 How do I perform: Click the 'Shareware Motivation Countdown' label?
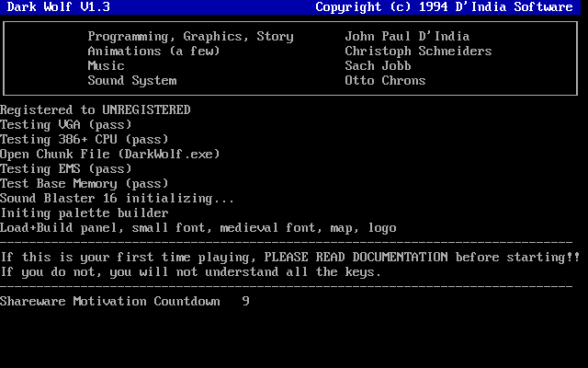110,301
